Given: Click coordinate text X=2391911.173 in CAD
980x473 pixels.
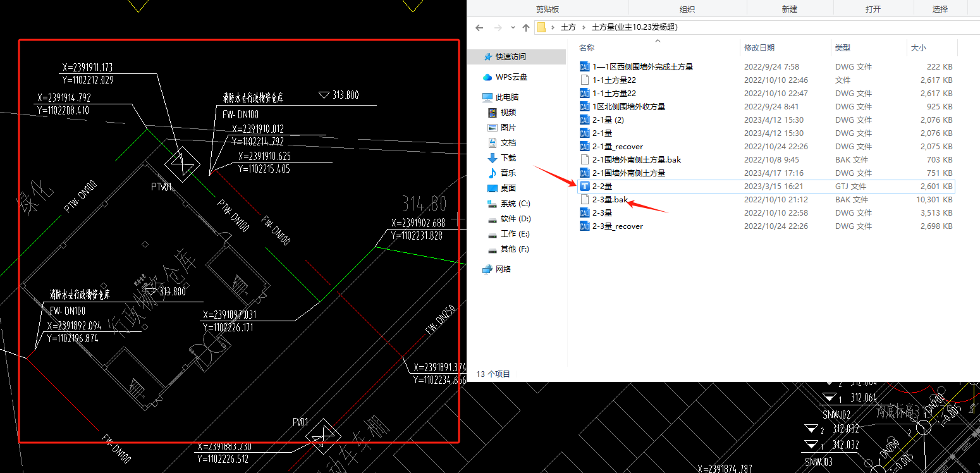Looking at the screenshot, I should coord(87,68).
